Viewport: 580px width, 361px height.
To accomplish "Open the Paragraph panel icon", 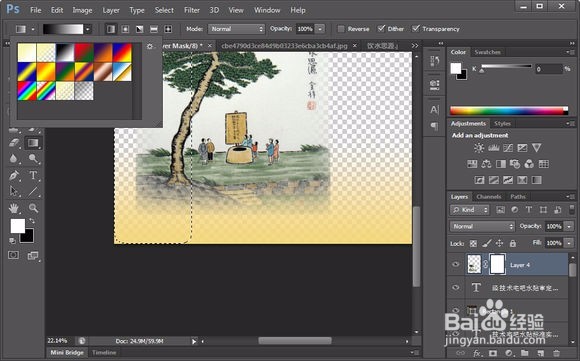I will pos(434,126).
